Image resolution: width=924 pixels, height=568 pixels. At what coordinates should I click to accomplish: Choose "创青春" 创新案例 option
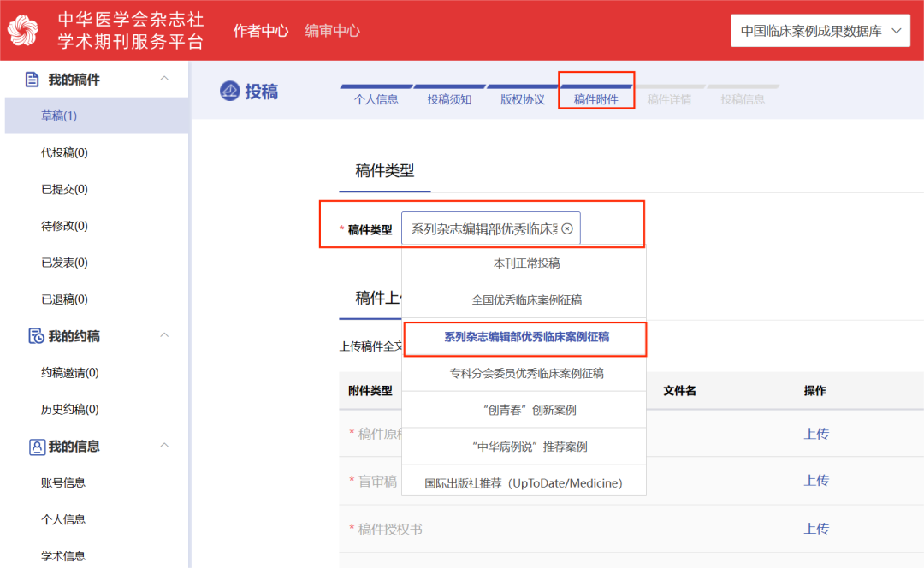coord(524,410)
